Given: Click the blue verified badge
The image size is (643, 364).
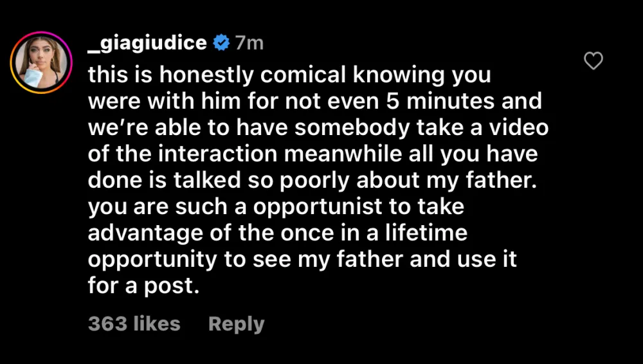Looking at the screenshot, I should [222, 43].
